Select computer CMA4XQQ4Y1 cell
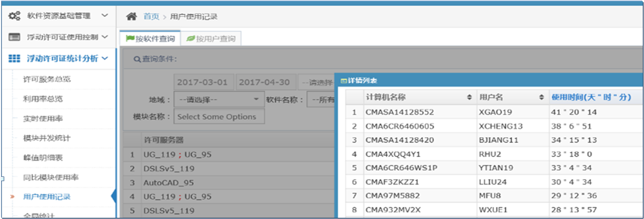Viewport: 644px width, 219px height. pyautogui.click(x=420, y=154)
